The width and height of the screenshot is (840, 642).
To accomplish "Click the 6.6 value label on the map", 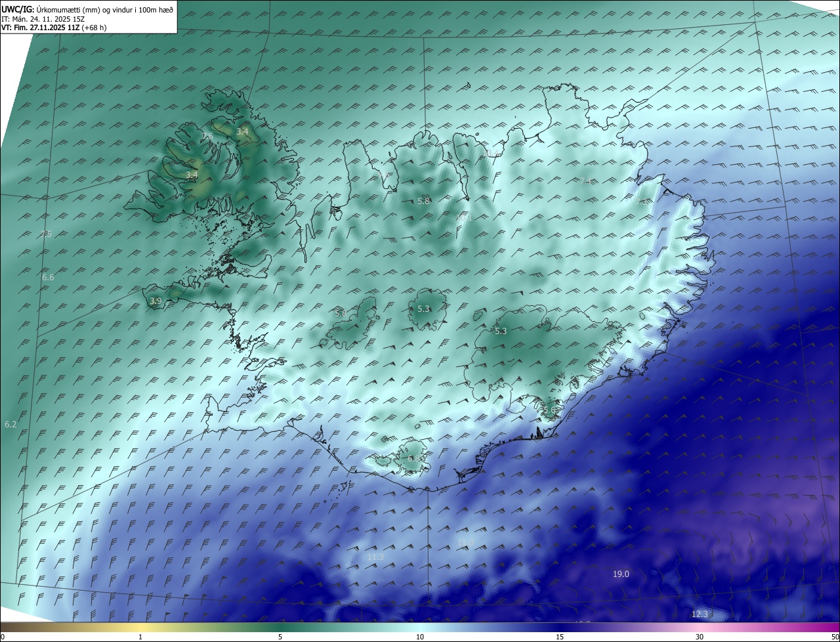I will point(48,278).
